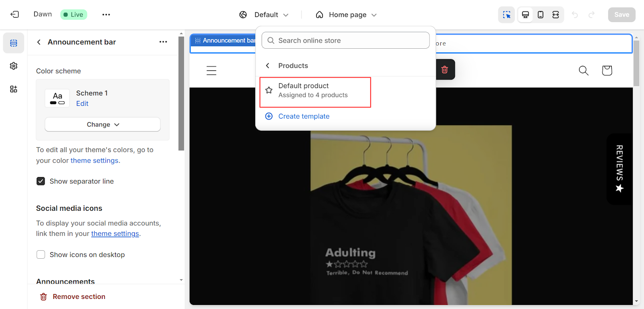The width and height of the screenshot is (644, 309).
Task: Click the globe market icon
Action: pyautogui.click(x=243, y=15)
